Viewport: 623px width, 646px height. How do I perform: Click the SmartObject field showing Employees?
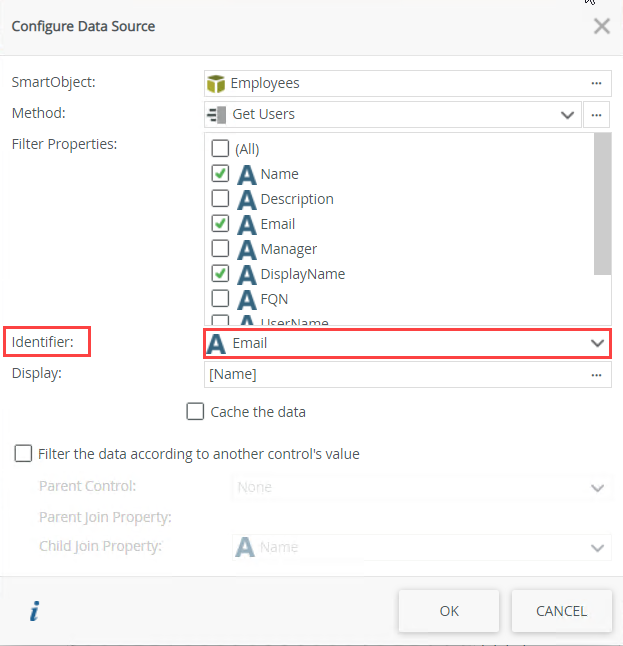(408, 84)
